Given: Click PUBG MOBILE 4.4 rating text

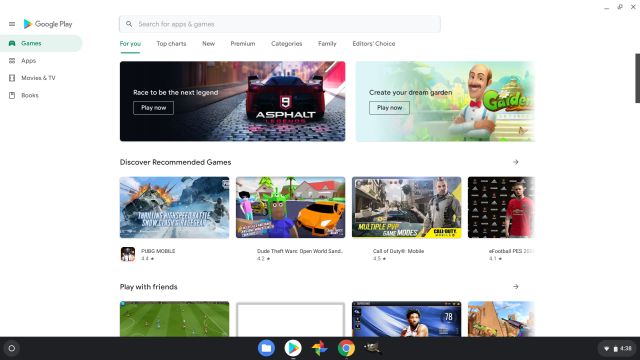Looking at the screenshot, I should [x=147, y=258].
